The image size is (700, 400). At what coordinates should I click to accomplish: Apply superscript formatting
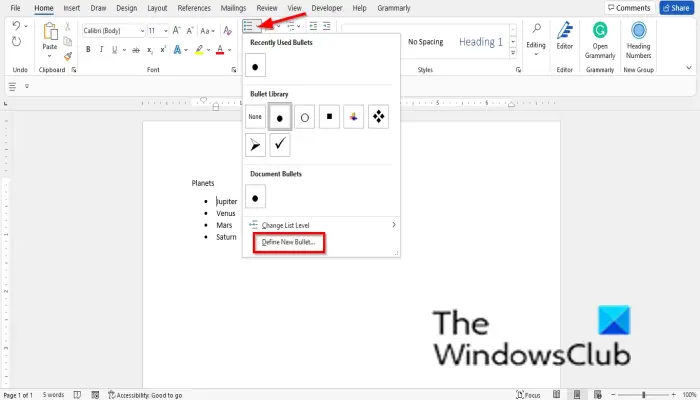(163, 50)
